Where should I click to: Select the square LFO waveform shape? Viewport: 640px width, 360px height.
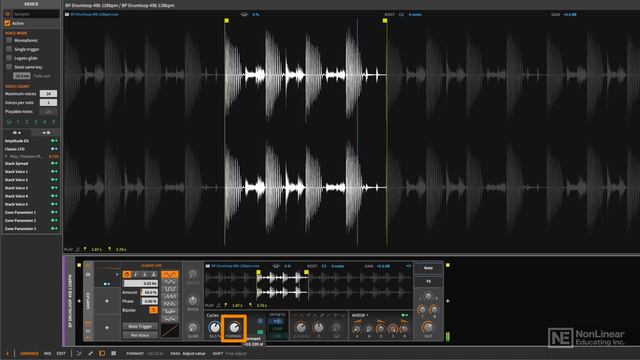click(x=170, y=289)
